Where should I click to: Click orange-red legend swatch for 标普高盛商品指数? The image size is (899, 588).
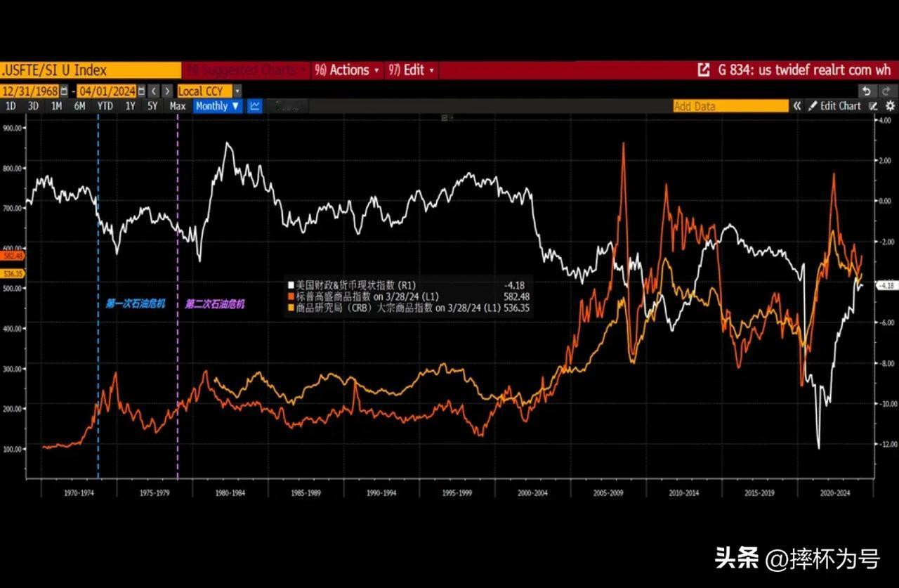tap(291, 296)
